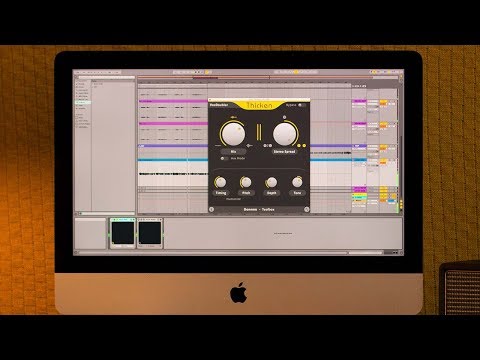Screen dimensions: 480x360
Task: Click the Mix label button
Action: click(233, 152)
